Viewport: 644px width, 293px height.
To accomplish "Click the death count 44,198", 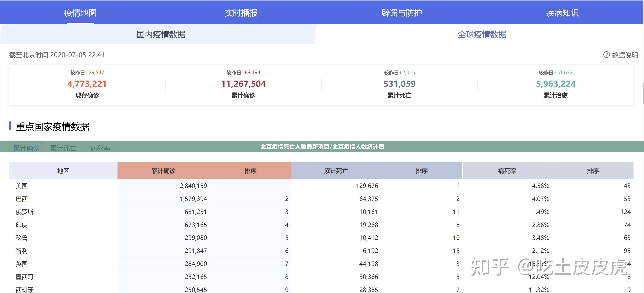I will point(369,264).
